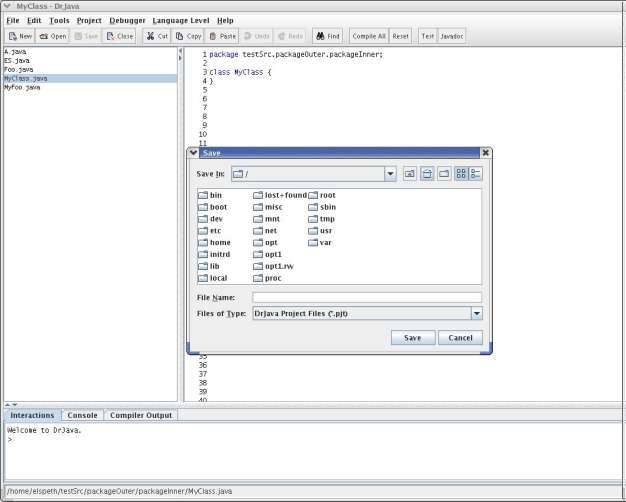Image resolution: width=626 pixels, height=502 pixels.
Task: Switch file chooser to List view
Action: (461, 174)
